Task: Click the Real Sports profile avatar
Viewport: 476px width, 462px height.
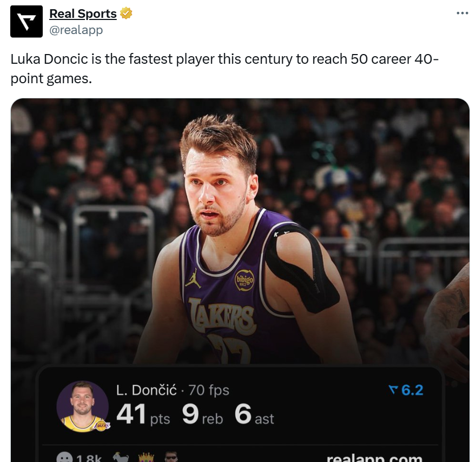Action: click(27, 22)
